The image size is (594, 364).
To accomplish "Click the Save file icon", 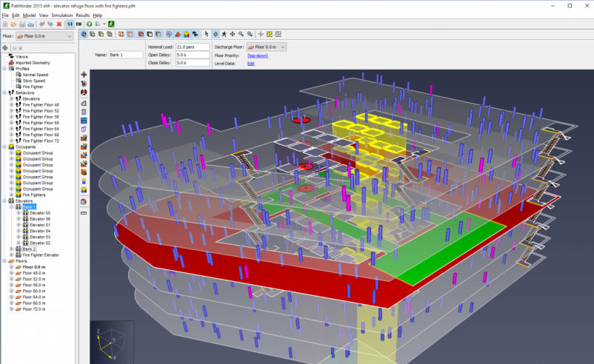I will click(x=22, y=24).
